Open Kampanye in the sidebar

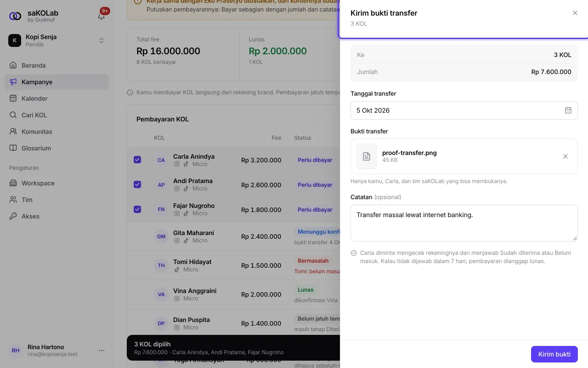(x=57, y=82)
